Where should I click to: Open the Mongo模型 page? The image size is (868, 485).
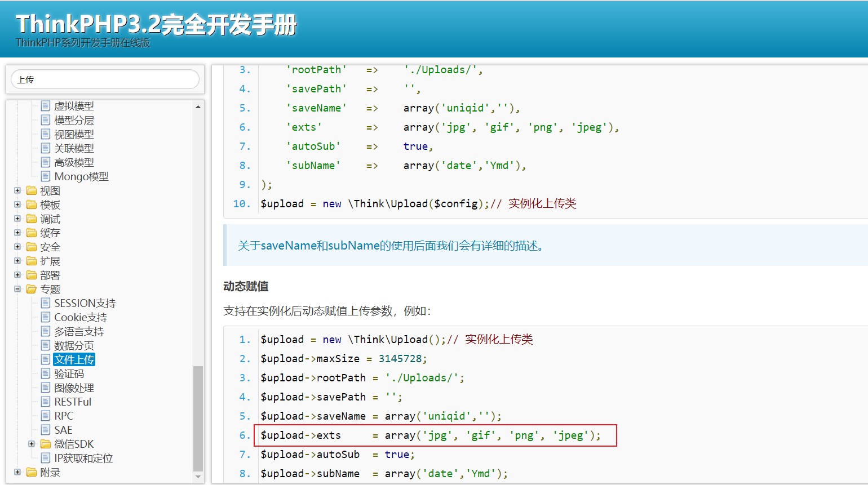[81, 176]
